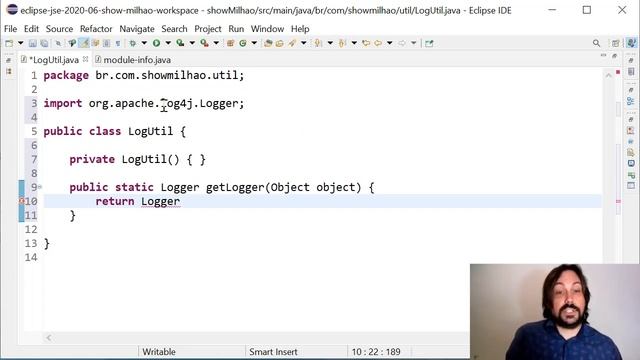Viewport: 640px width, 360px height.
Task: Switch to the module-info.java tab
Action: point(133,60)
